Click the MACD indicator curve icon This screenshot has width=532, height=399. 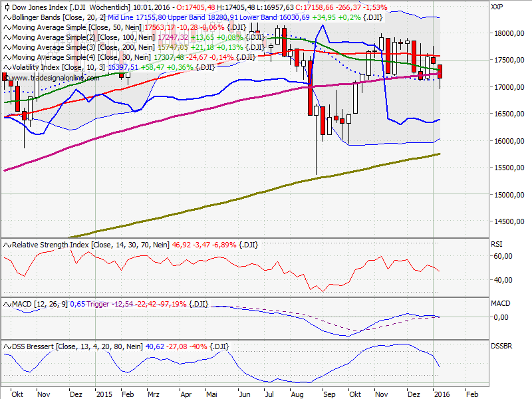(7, 303)
